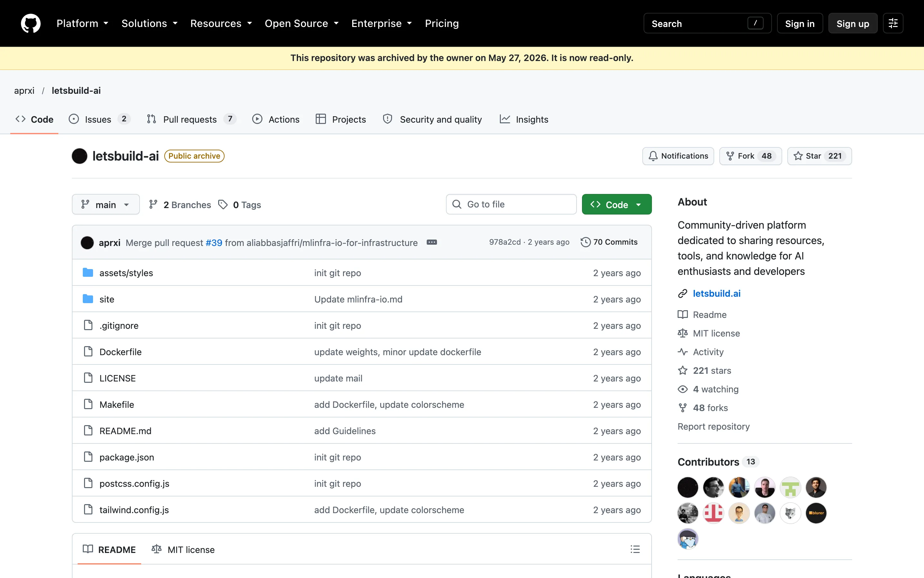The height and width of the screenshot is (578, 924).
Task: View the 2 Branches list
Action: coord(180,205)
